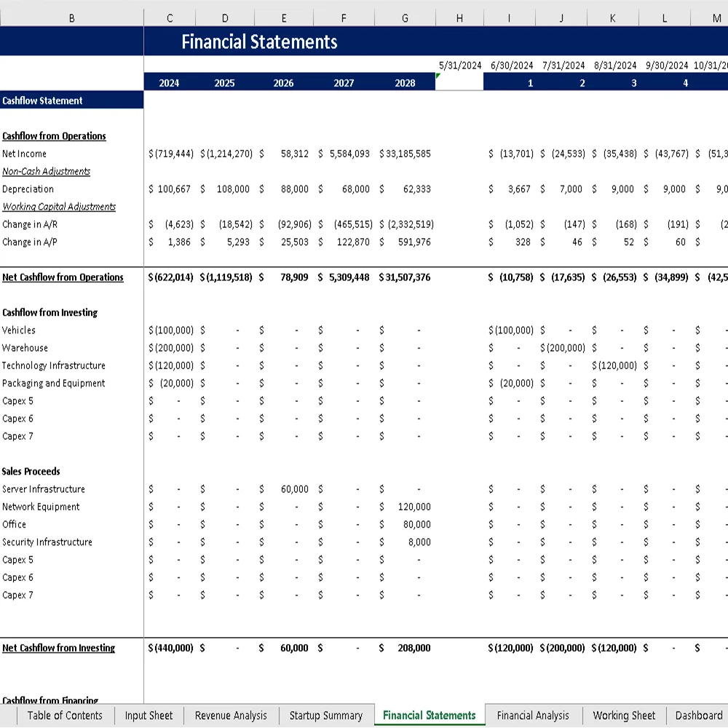The height and width of the screenshot is (728, 728).
Task: Open the Input Sheet tab
Action: (149, 716)
